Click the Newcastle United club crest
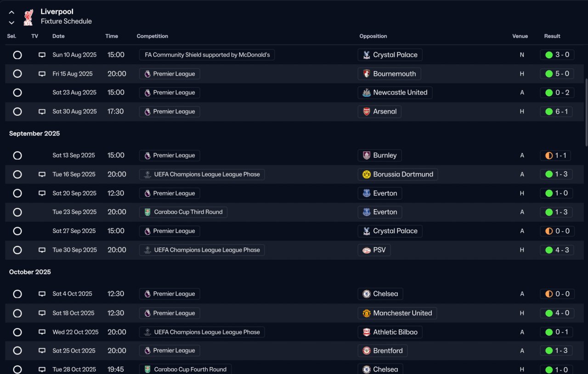Image resolution: width=588 pixels, height=374 pixels. click(x=367, y=93)
